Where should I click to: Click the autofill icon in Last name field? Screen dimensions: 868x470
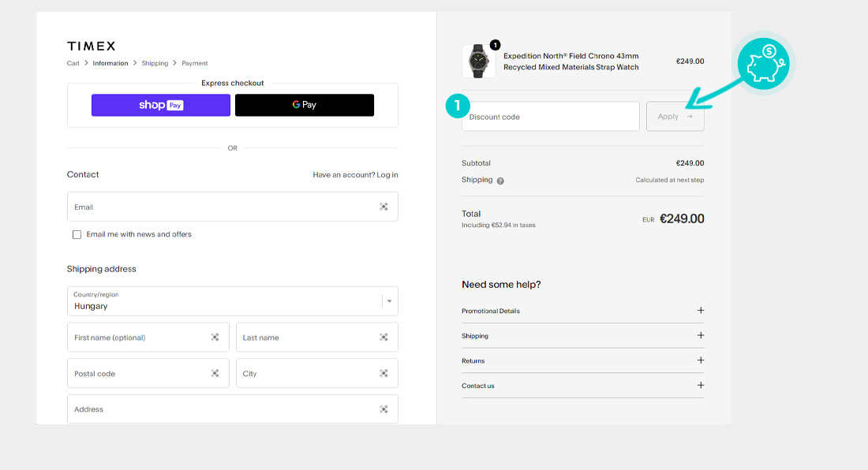click(x=383, y=338)
